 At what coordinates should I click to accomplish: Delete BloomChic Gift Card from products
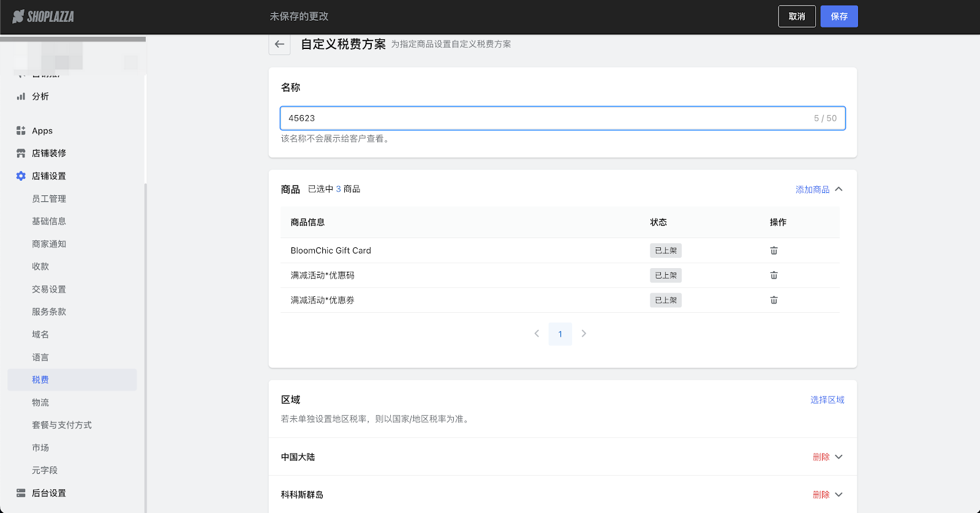(774, 250)
